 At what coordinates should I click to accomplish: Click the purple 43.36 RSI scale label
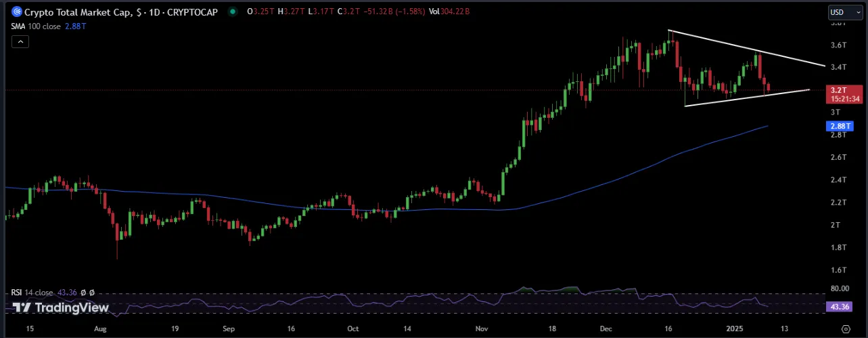tap(840, 308)
